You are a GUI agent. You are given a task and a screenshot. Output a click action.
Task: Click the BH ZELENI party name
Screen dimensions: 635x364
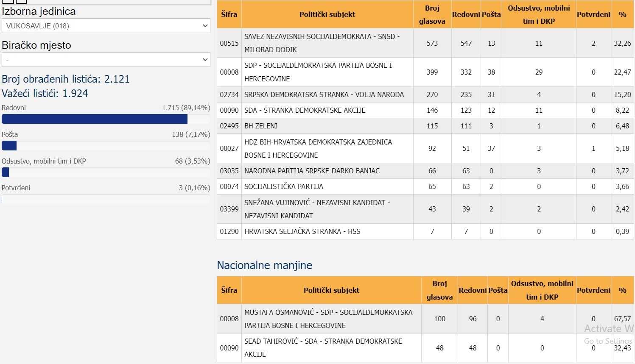point(261,126)
